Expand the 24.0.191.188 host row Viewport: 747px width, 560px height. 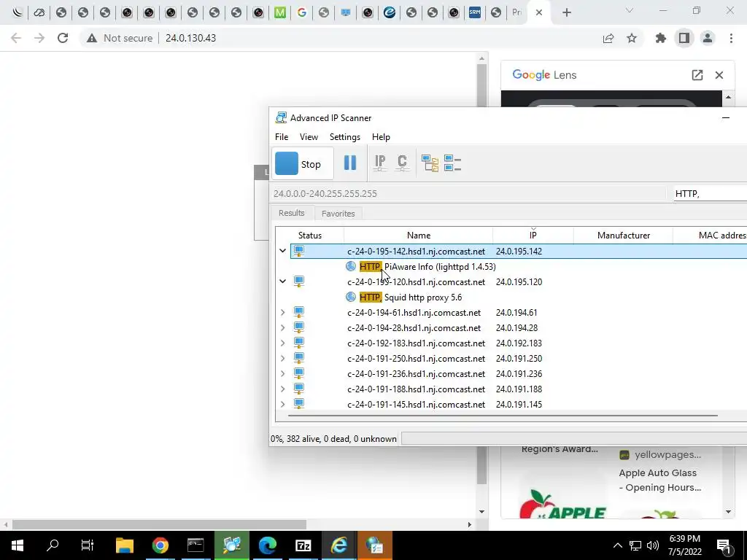[x=282, y=389]
